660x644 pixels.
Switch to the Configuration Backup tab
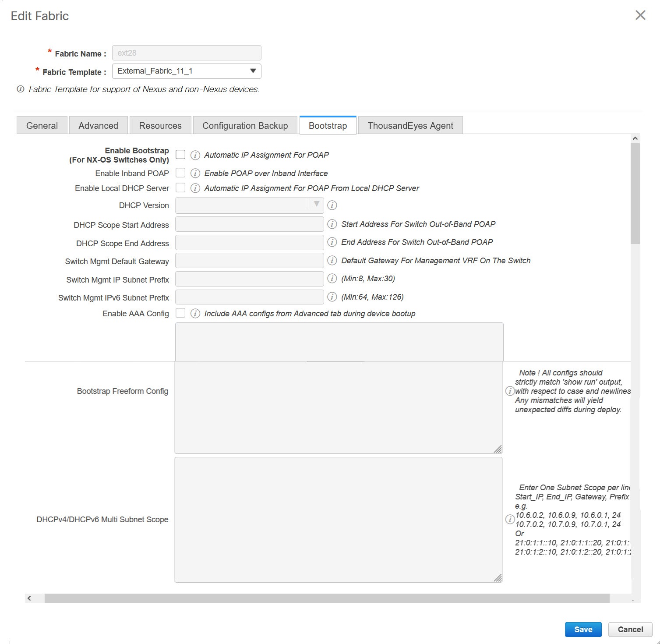[244, 125]
